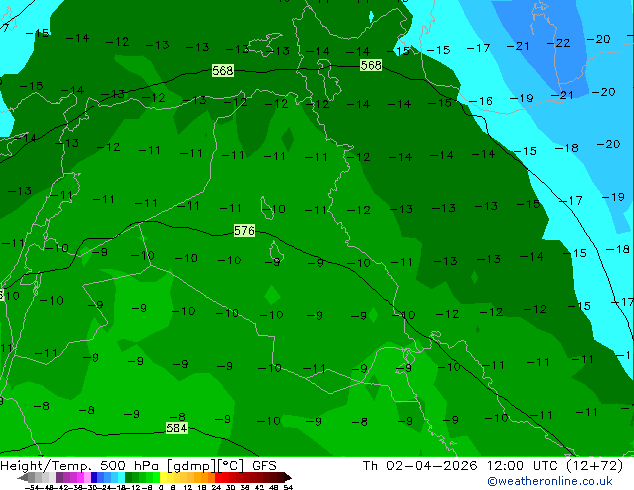Click the left 568 height contour label

click(x=223, y=70)
